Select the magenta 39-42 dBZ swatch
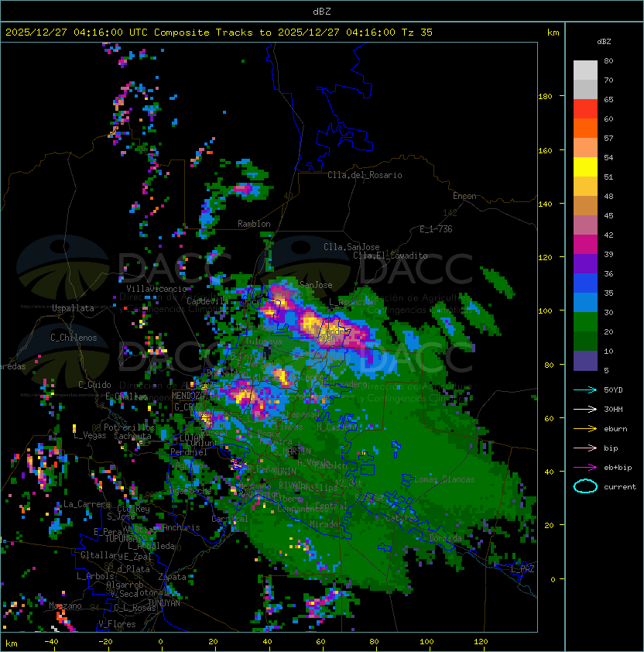Screen dimensions: 644x652 point(585,244)
